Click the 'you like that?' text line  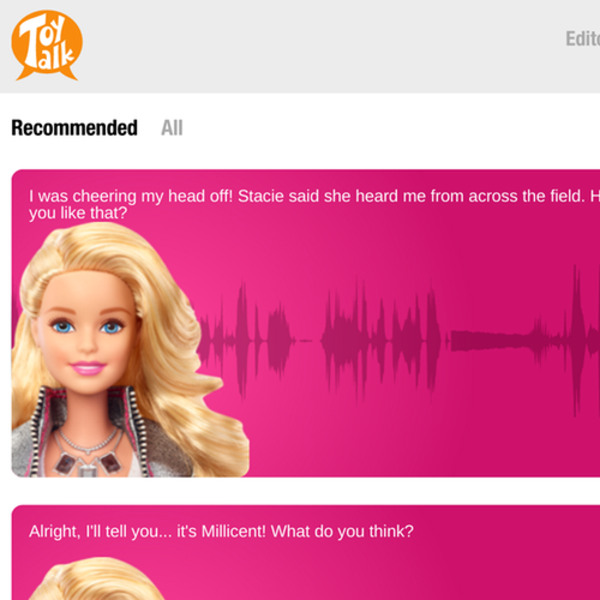(78, 213)
